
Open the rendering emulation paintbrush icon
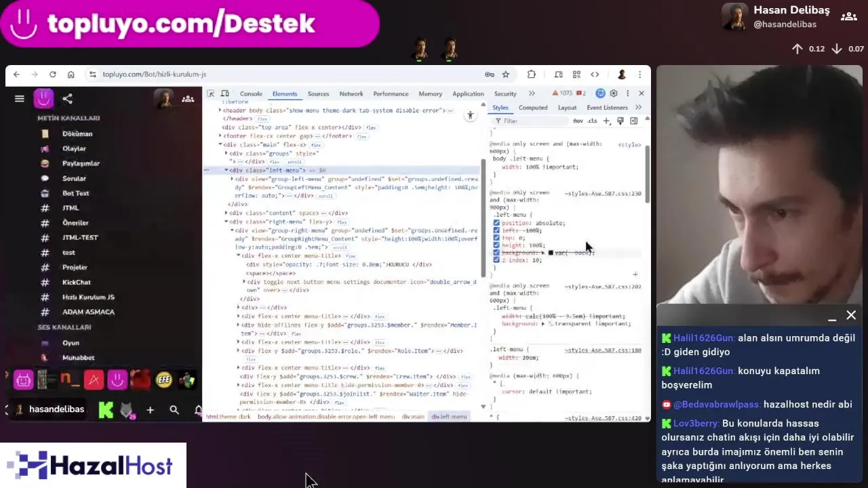(x=620, y=121)
